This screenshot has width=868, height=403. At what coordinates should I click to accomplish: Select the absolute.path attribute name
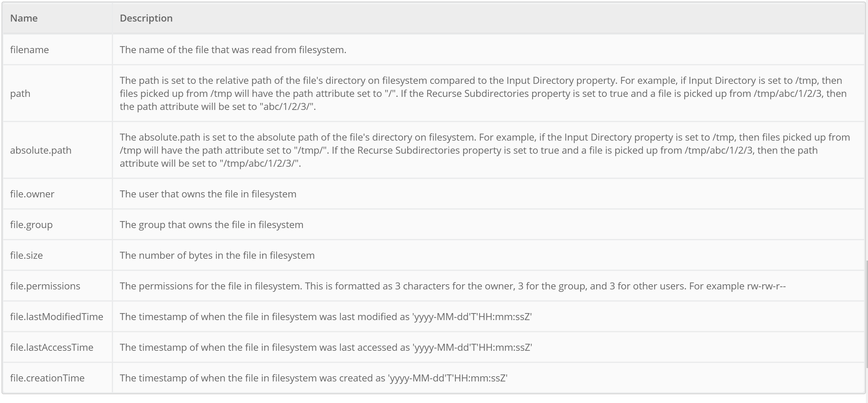click(x=41, y=150)
